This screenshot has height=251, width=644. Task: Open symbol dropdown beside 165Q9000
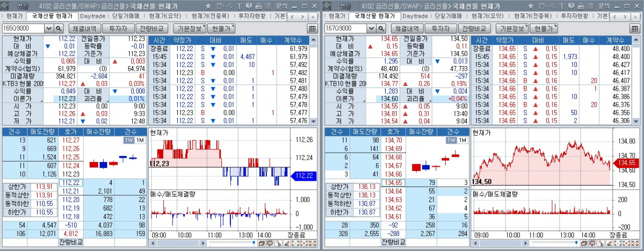49,29
